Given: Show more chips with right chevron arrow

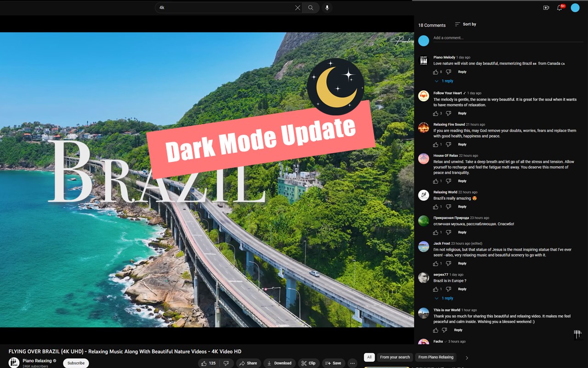Looking at the screenshot, I should 467,357.
